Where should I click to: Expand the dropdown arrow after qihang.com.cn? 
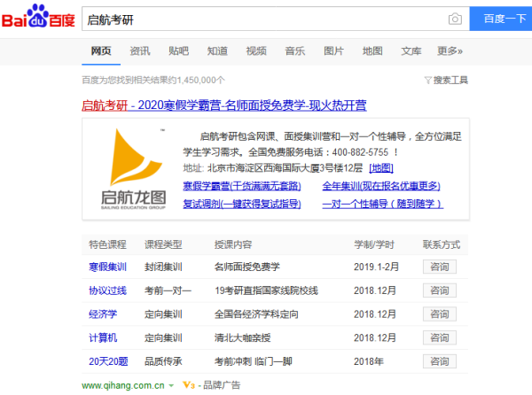171,386
